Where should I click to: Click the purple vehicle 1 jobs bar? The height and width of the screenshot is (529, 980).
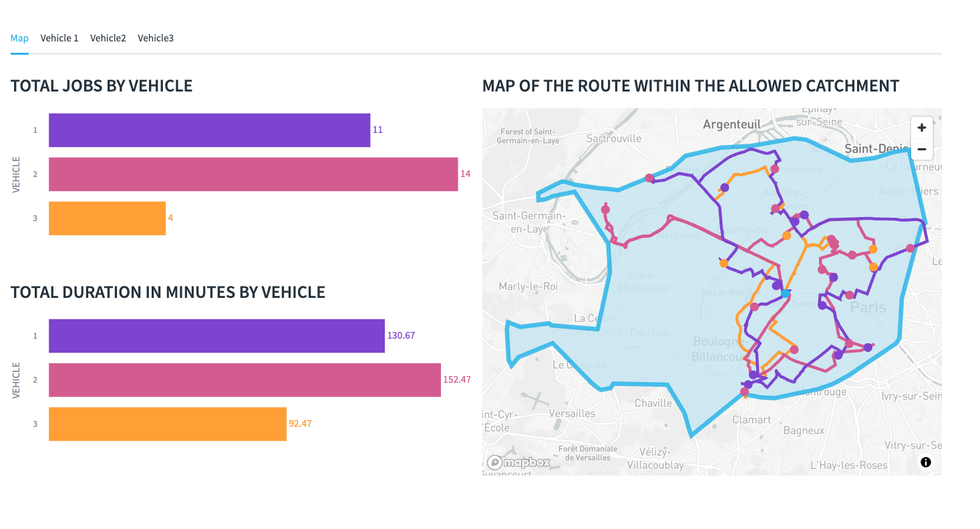[x=209, y=130]
